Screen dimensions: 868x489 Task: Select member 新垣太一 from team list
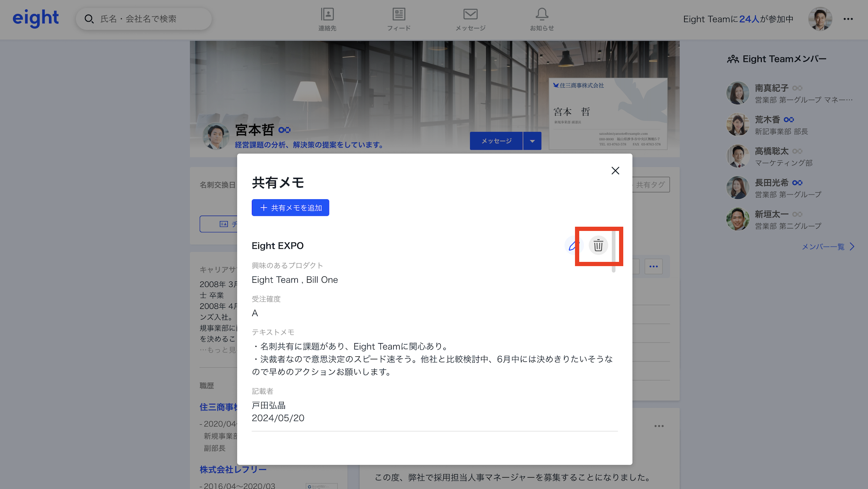(771, 214)
